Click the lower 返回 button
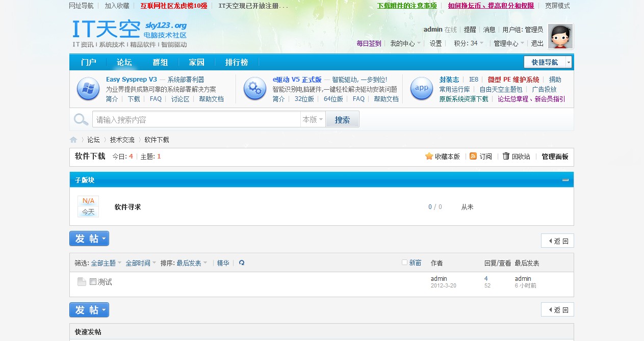The image size is (644, 341). 557,309
